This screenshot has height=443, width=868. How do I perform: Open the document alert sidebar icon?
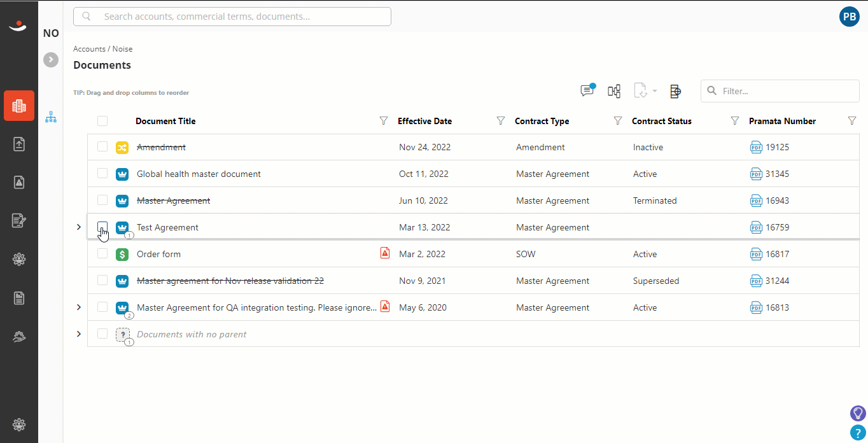click(x=19, y=183)
